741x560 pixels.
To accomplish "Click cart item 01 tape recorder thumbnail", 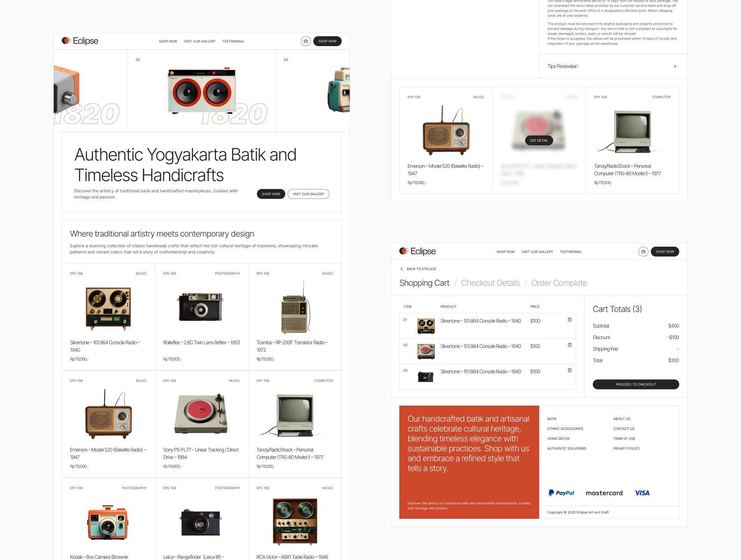I will tap(426, 327).
